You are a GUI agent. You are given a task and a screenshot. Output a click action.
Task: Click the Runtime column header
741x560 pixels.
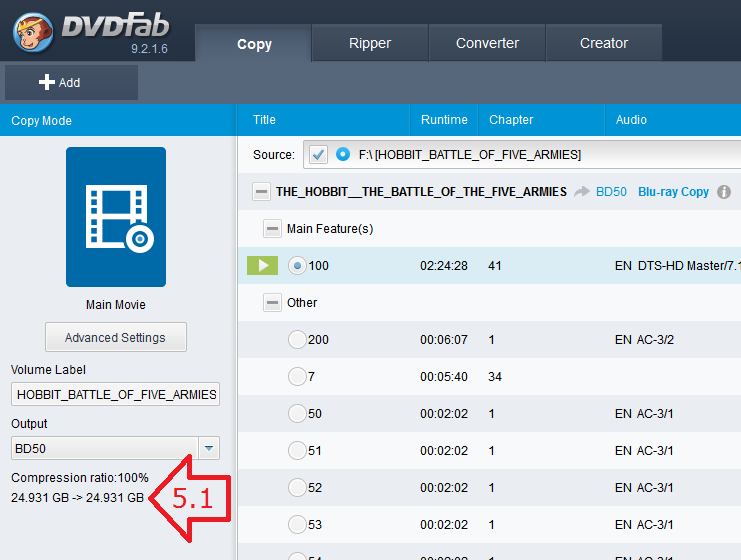point(444,120)
